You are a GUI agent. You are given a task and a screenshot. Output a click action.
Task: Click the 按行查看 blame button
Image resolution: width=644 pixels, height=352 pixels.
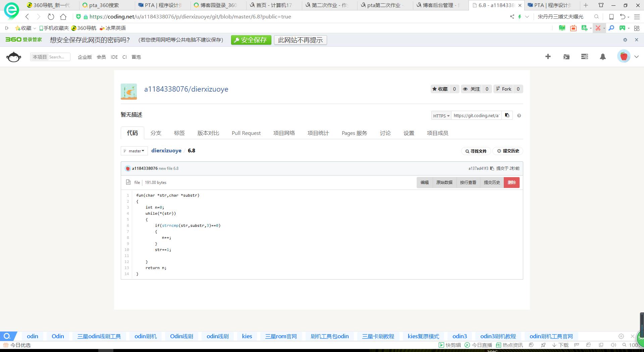point(468,183)
